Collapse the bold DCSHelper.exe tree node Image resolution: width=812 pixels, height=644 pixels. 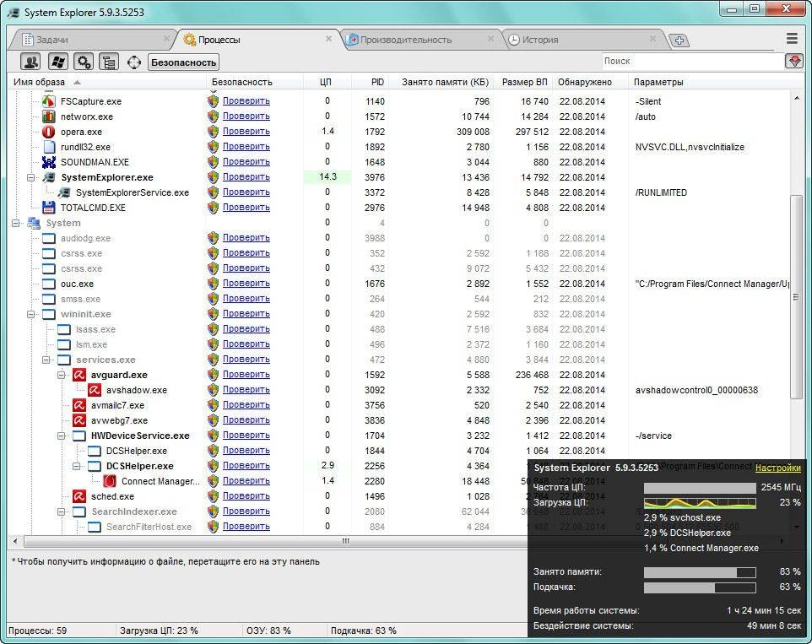[76, 466]
